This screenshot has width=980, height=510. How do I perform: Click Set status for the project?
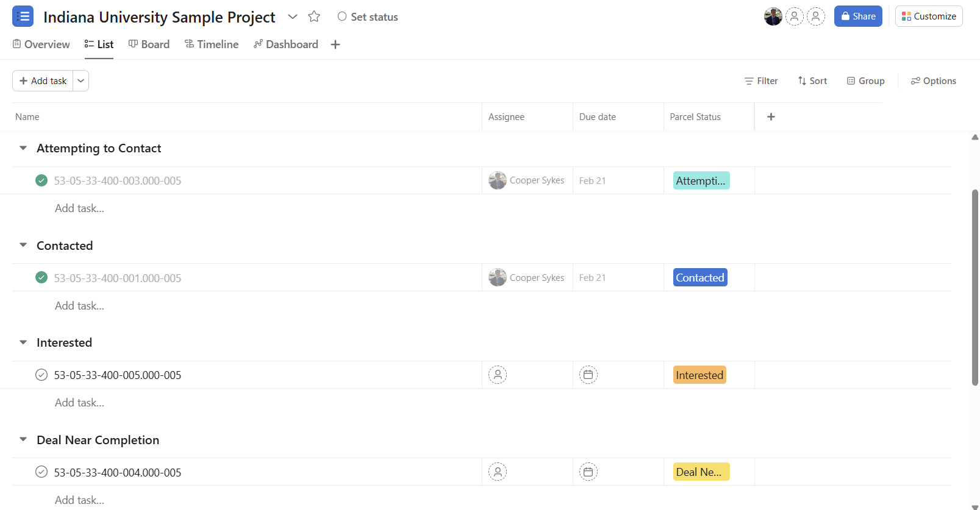(368, 17)
